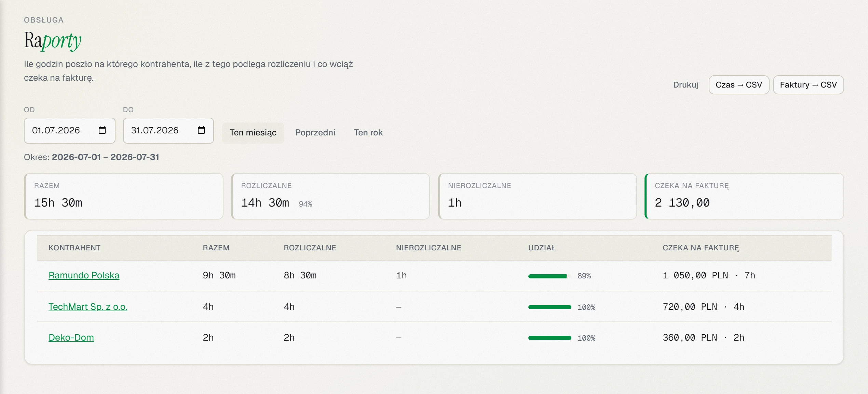
Task: Open the calendar picker in the DO date field
Action: [201, 130]
